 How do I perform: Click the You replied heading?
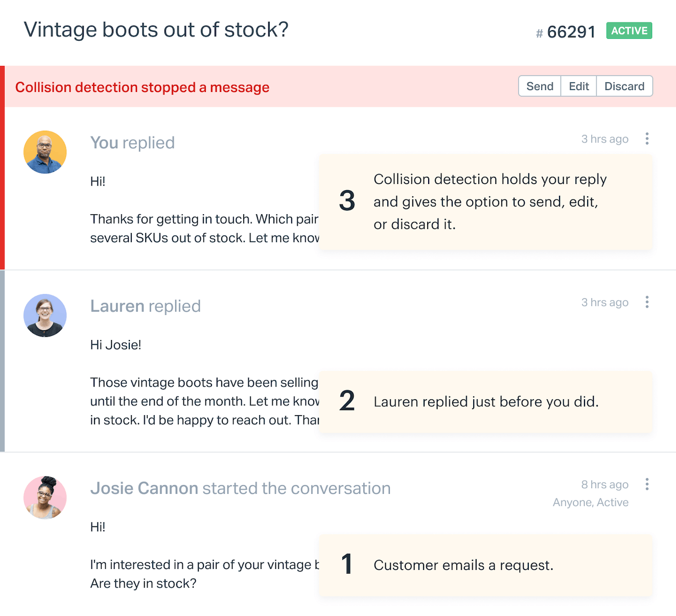coord(132,143)
